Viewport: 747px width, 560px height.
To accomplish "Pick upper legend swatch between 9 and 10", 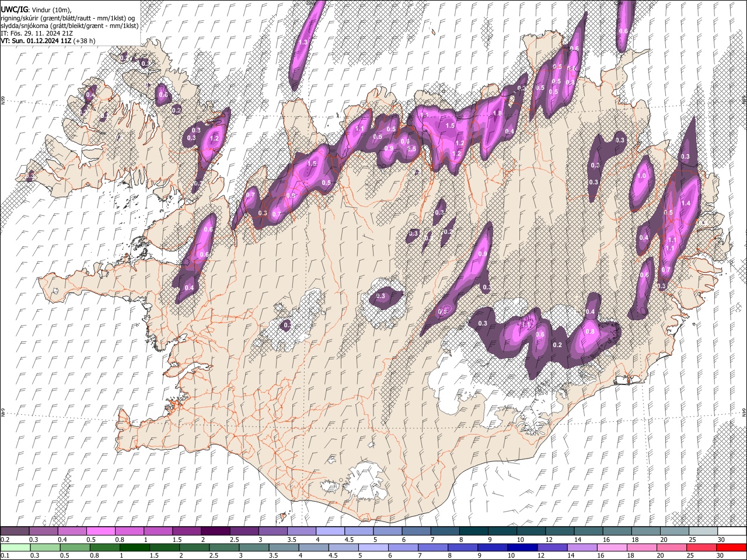I will [x=502, y=531].
